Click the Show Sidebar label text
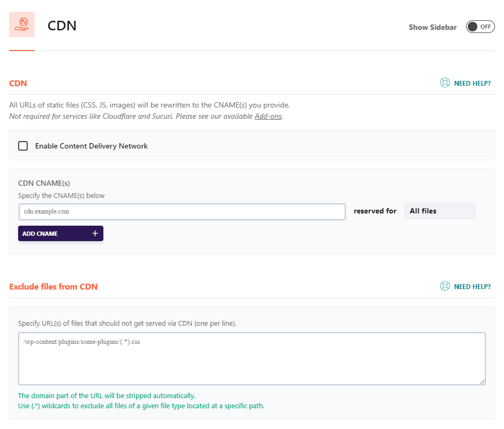Image resolution: width=504 pixels, height=429 pixels. (x=433, y=27)
